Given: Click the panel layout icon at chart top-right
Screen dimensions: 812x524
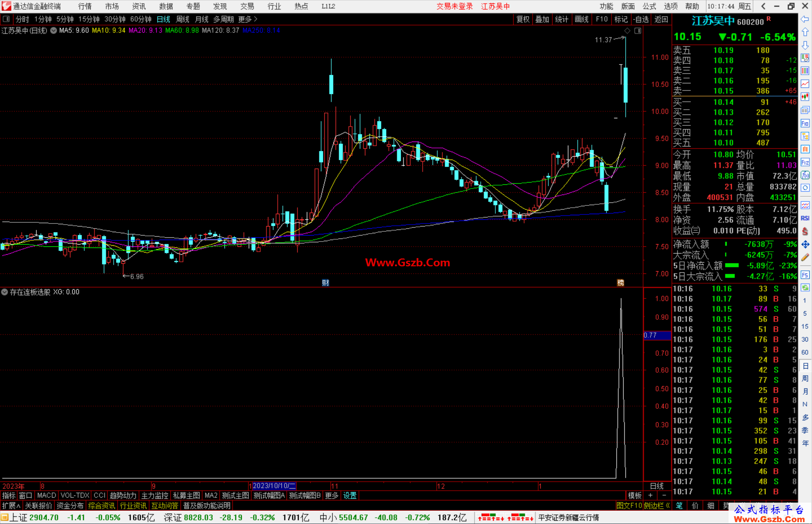Looking at the screenshot, I should pyautogui.click(x=638, y=31).
